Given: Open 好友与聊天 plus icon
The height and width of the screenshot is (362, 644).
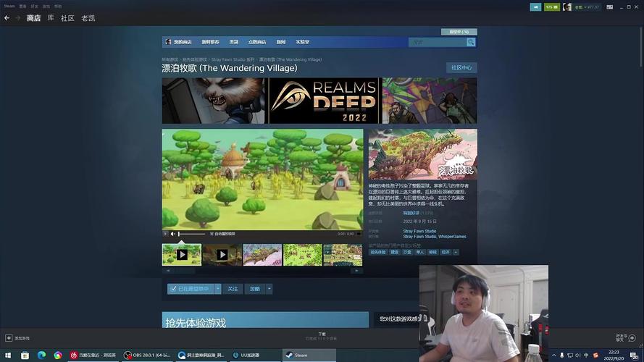Looking at the screenshot, I should click(632, 338).
